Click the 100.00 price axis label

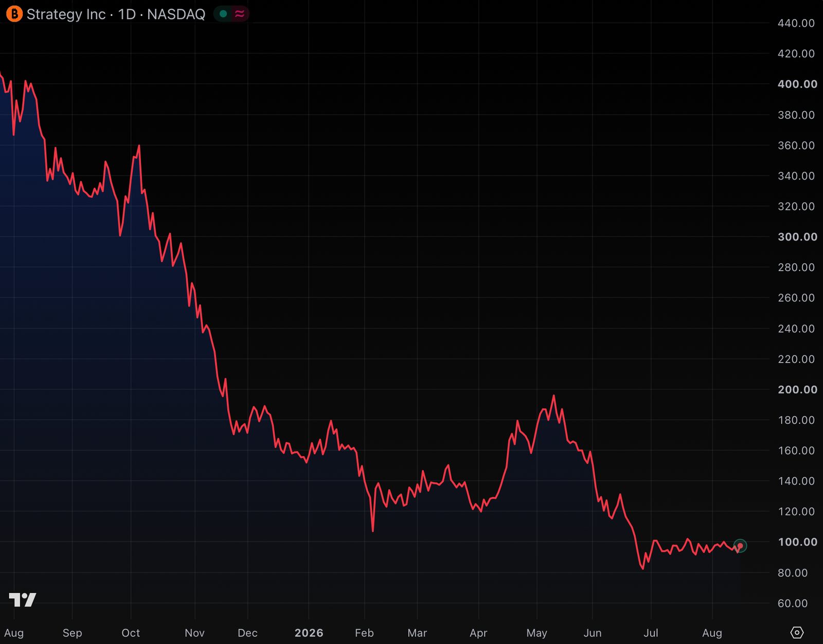click(x=797, y=542)
